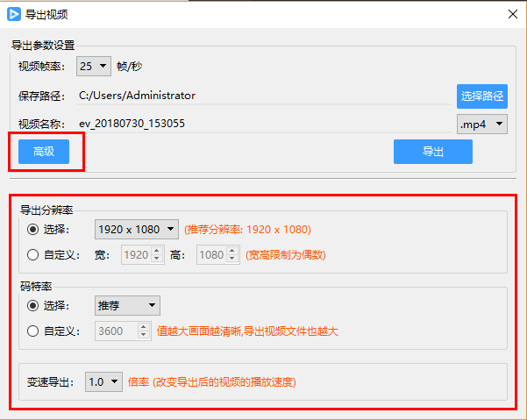The width and height of the screenshot is (527, 420).
Task: Click the 保存路径 path field
Action: point(263,96)
